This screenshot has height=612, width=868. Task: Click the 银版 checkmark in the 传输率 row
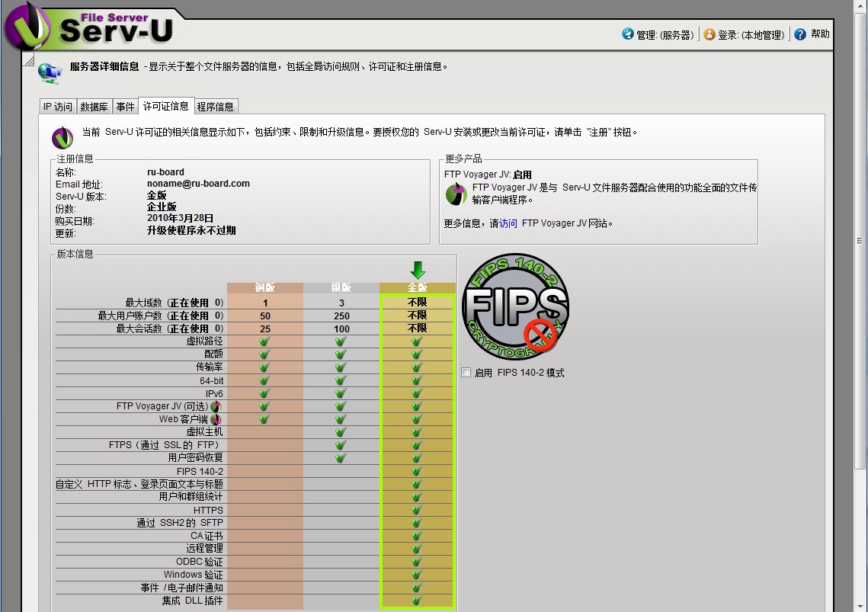pos(341,367)
